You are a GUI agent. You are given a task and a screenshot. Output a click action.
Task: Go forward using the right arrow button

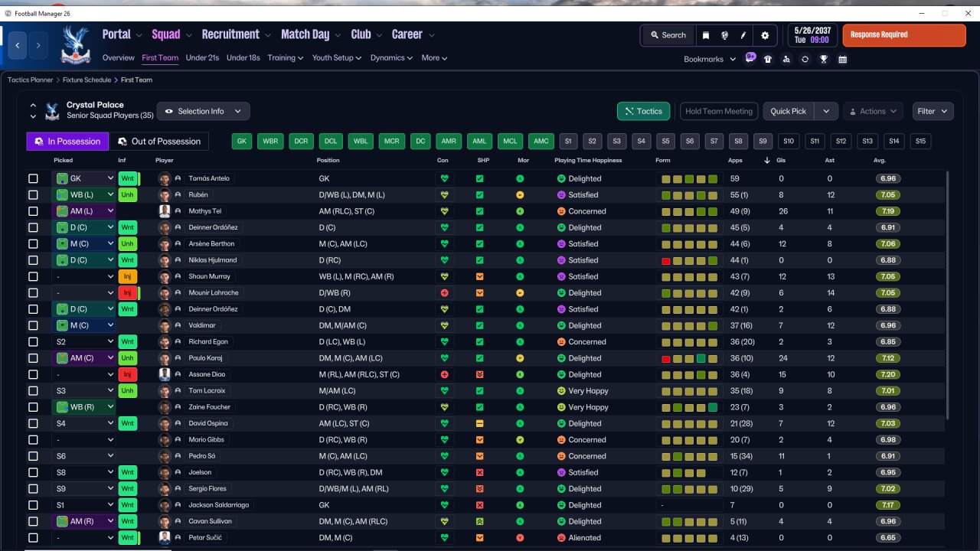tap(38, 45)
